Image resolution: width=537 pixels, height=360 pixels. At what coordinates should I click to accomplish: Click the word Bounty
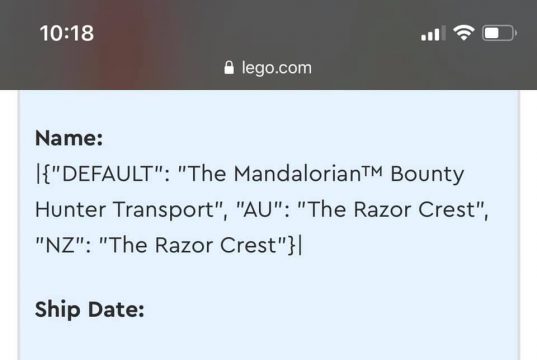[x=427, y=175]
